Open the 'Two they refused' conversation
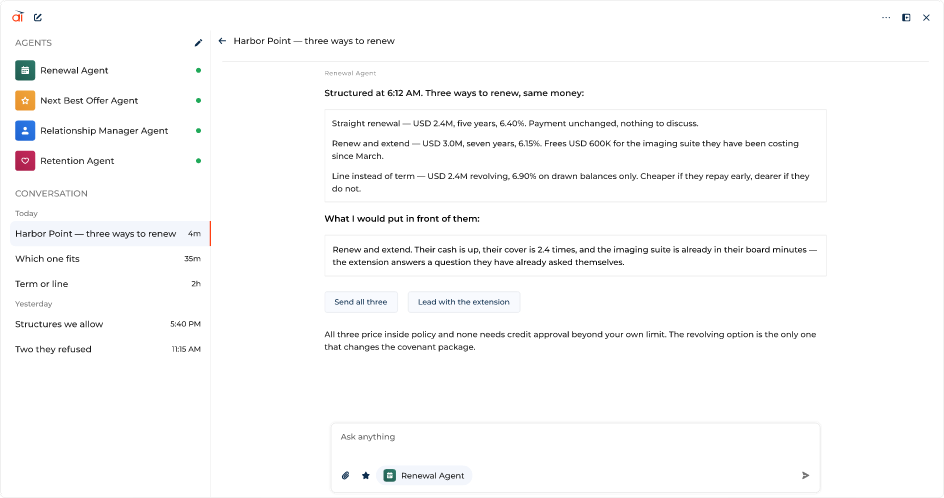Screen dimensions: 944x498 (108, 349)
